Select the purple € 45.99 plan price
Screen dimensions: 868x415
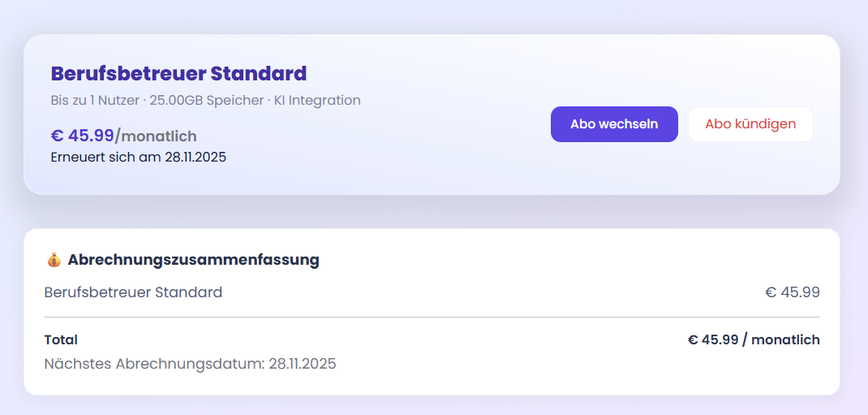(x=82, y=136)
